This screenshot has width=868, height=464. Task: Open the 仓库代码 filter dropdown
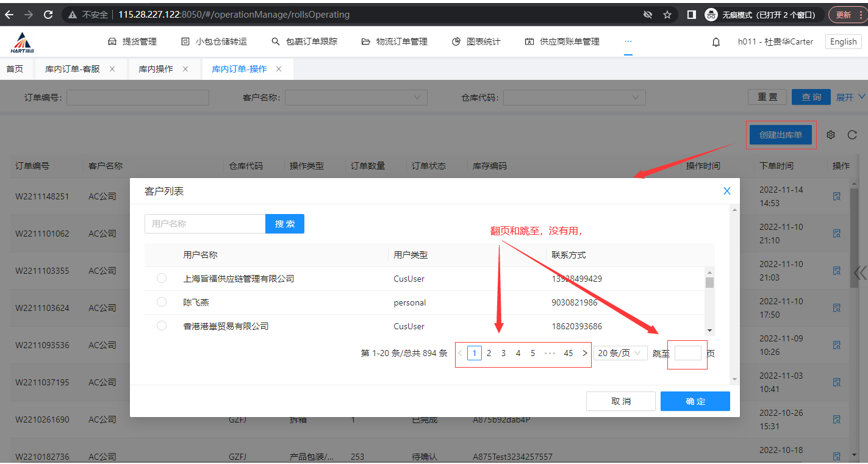tap(574, 98)
